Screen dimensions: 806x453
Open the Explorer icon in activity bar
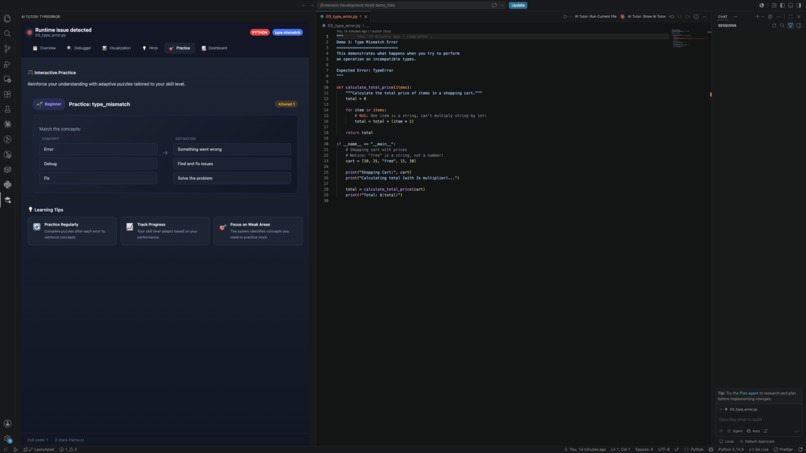tap(7, 19)
